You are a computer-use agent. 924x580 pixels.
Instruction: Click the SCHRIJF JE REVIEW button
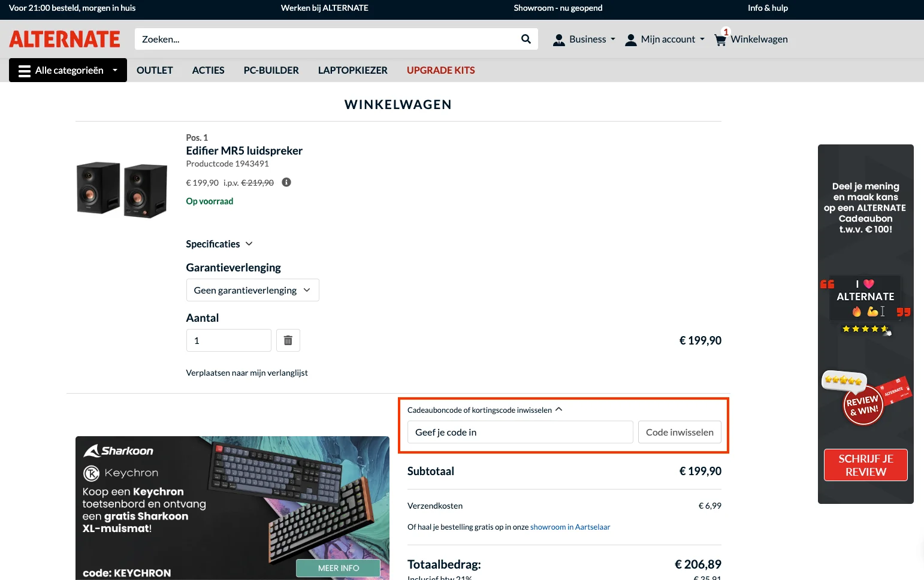tap(865, 465)
